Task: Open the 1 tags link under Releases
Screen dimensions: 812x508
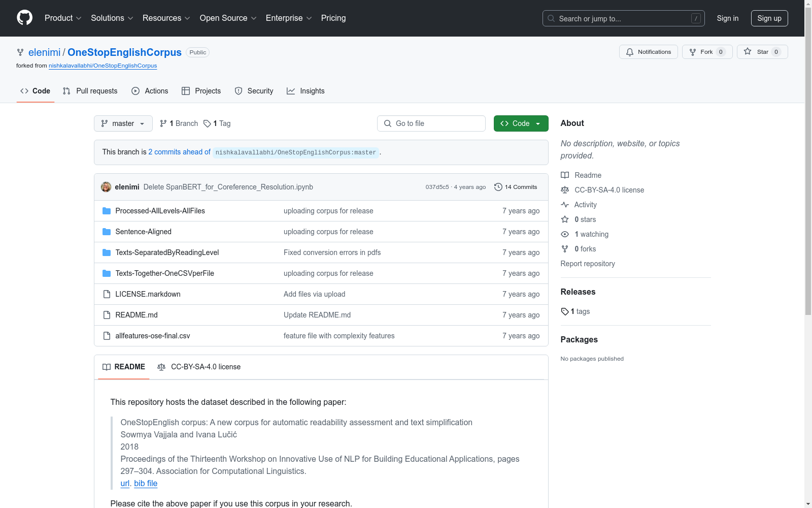Action: coord(576,311)
